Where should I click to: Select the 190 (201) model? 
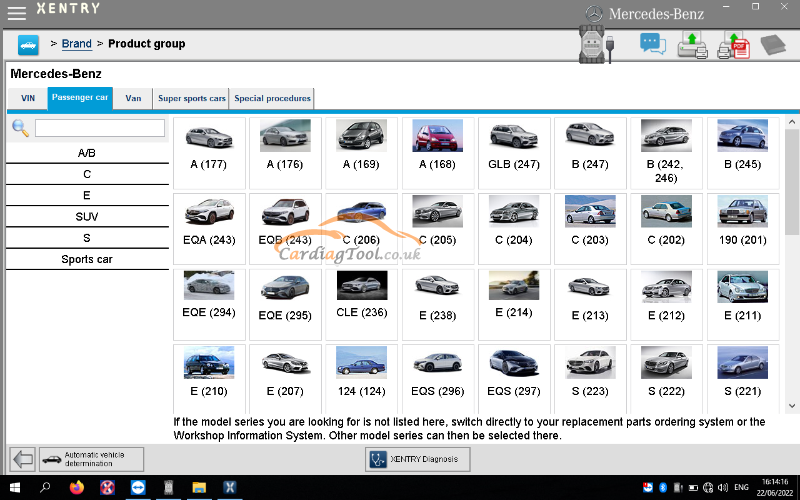point(743,229)
